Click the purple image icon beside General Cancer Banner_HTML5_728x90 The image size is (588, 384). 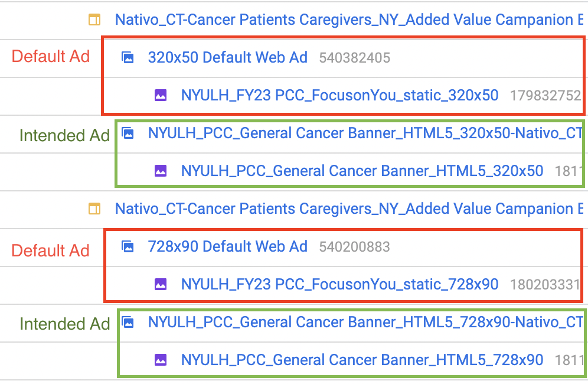[x=161, y=360]
